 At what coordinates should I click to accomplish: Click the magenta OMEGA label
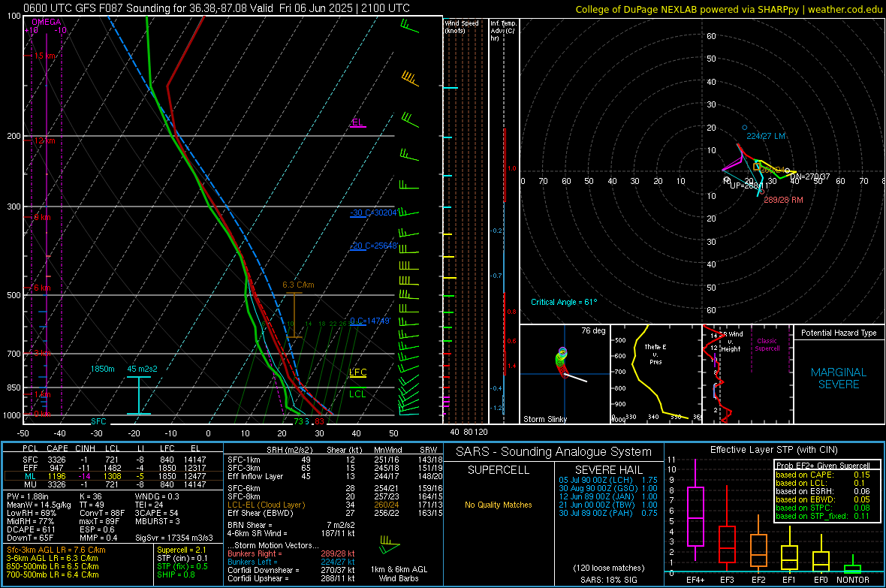point(46,22)
